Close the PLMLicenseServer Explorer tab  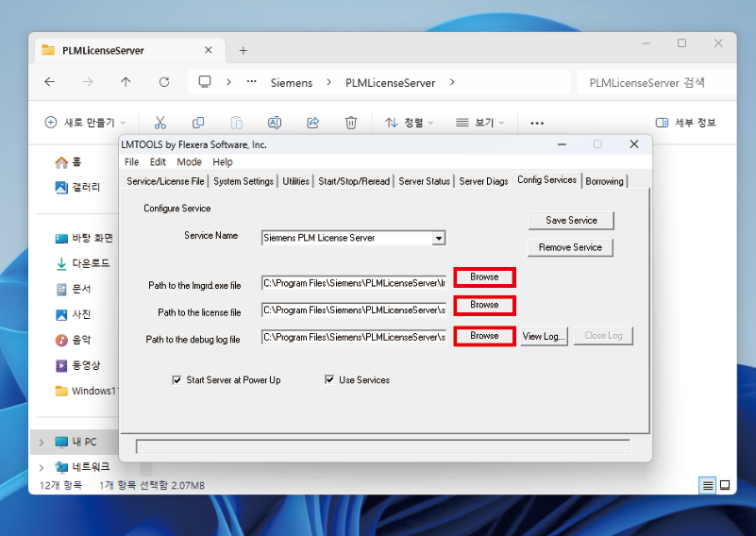(209, 50)
